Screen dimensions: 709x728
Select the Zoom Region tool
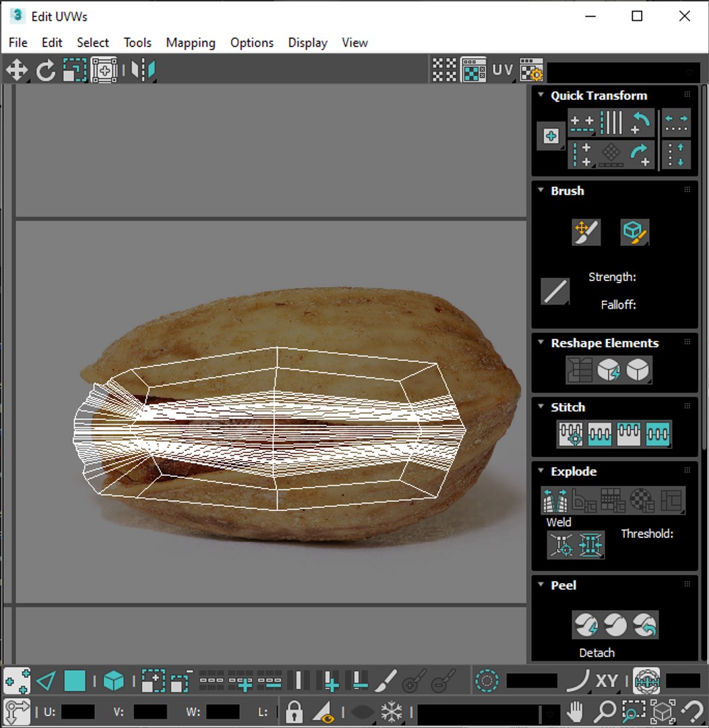click(634, 711)
